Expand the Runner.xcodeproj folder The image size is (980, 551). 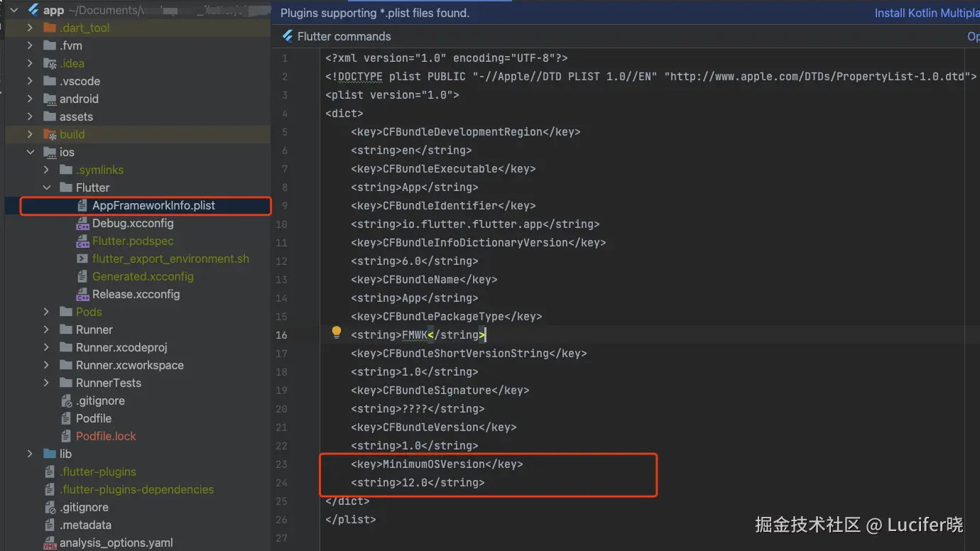tap(46, 347)
